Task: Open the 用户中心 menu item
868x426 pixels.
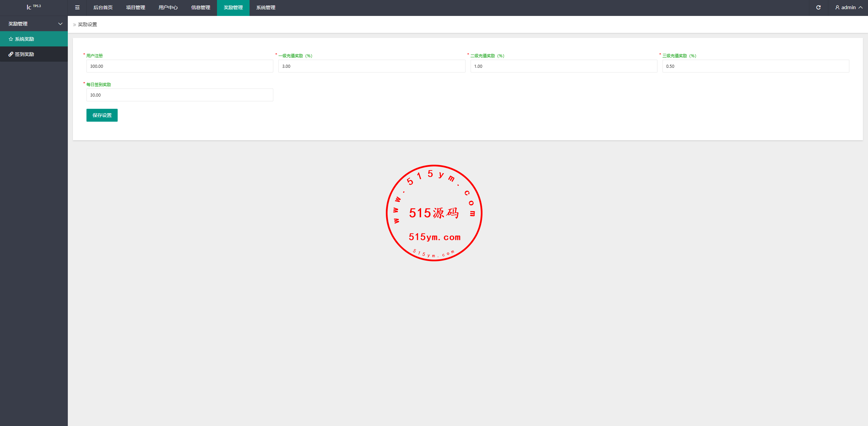Action: (x=168, y=7)
